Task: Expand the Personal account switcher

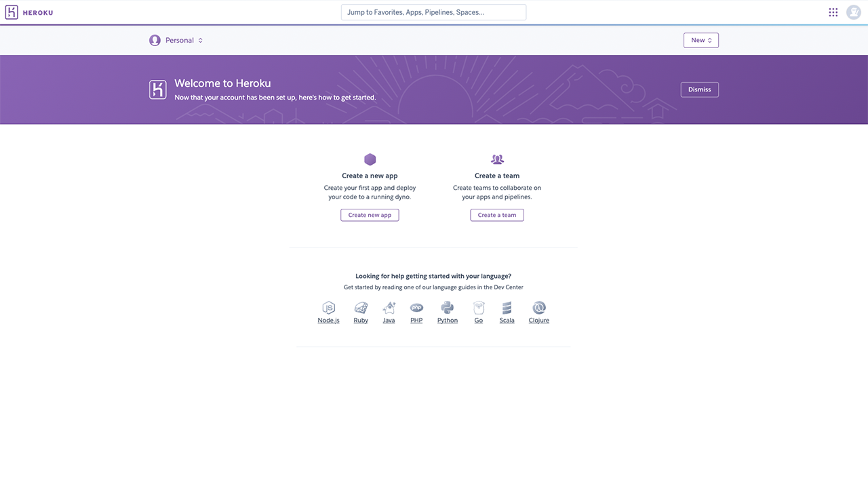Action: point(176,41)
